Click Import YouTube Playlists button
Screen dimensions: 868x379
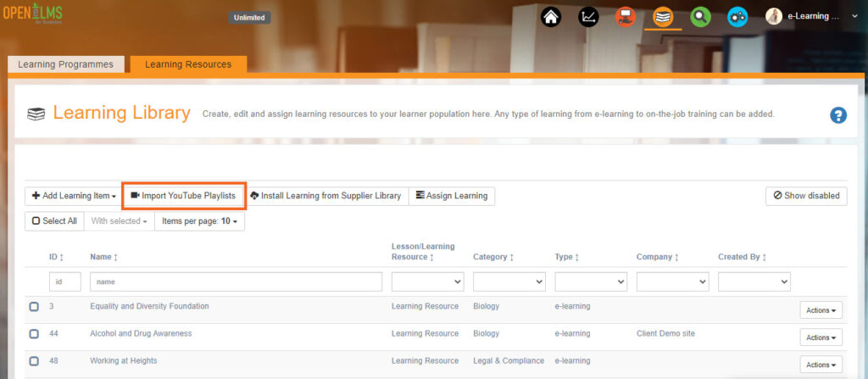point(183,196)
